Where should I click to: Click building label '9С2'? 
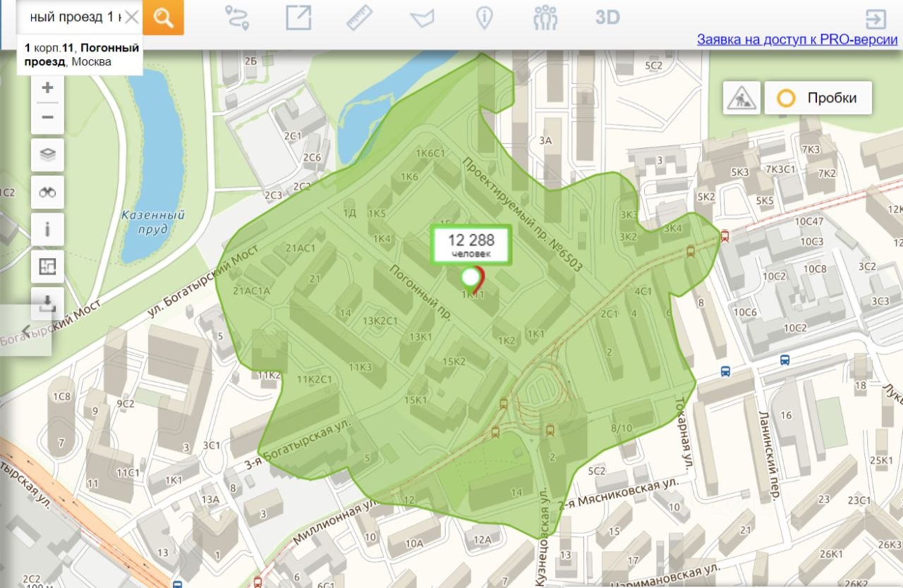(126, 404)
